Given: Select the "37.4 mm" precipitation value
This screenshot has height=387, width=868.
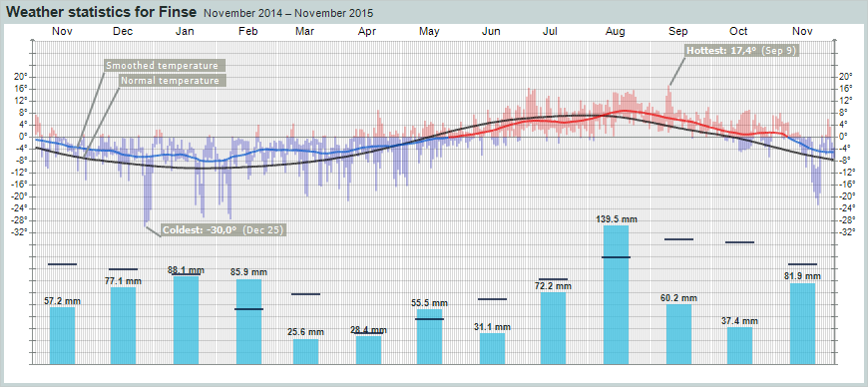Looking at the screenshot, I should pos(739,321).
